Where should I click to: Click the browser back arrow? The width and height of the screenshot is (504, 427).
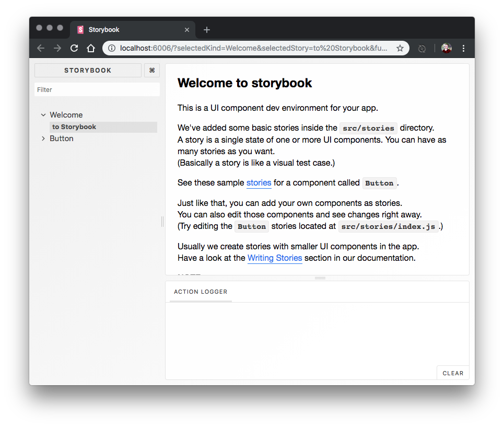click(41, 48)
